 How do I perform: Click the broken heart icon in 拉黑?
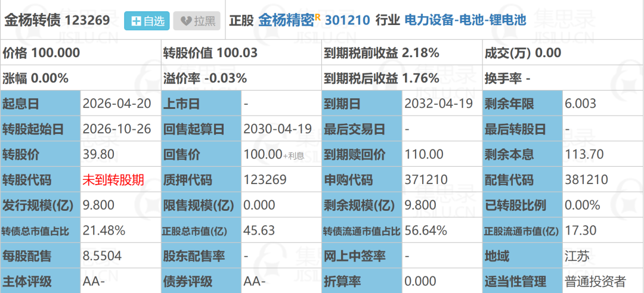186,21
